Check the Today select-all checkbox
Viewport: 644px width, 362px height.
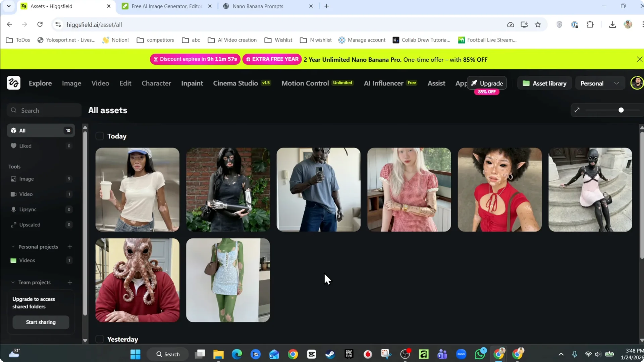pyautogui.click(x=100, y=136)
